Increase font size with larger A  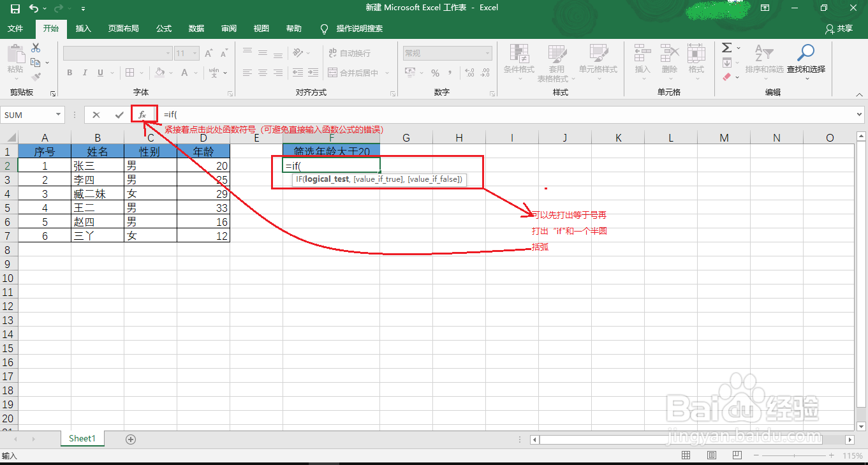pos(209,54)
